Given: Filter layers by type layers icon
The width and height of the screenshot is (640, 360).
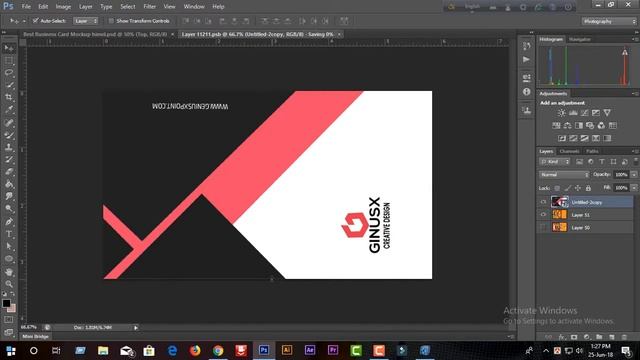Looking at the screenshot, I should click(602, 162).
